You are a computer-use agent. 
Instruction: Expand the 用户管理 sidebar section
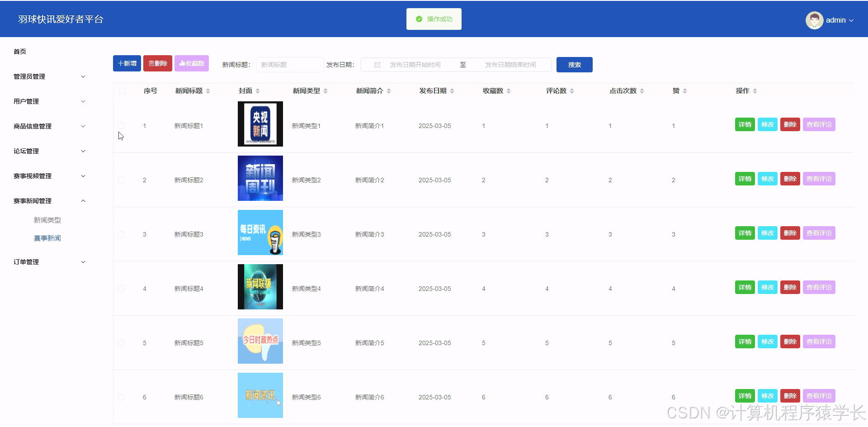[x=49, y=101]
